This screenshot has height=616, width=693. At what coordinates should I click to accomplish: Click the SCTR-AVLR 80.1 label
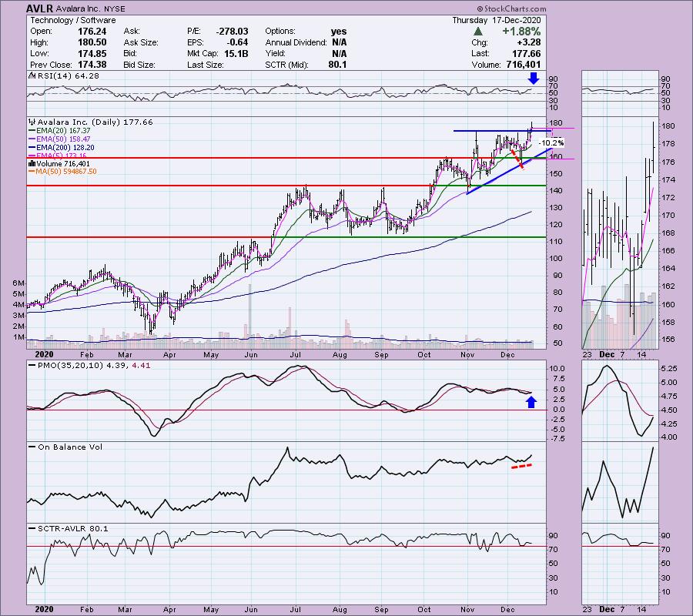pyautogui.click(x=69, y=528)
